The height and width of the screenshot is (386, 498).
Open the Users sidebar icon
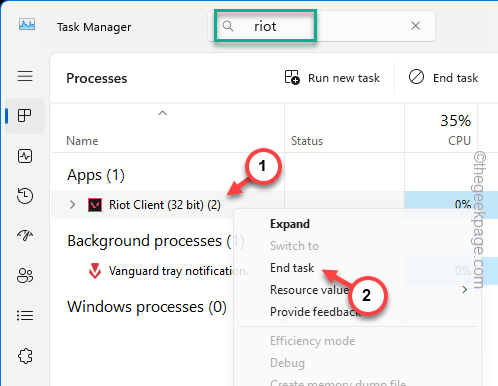coord(25,276)
